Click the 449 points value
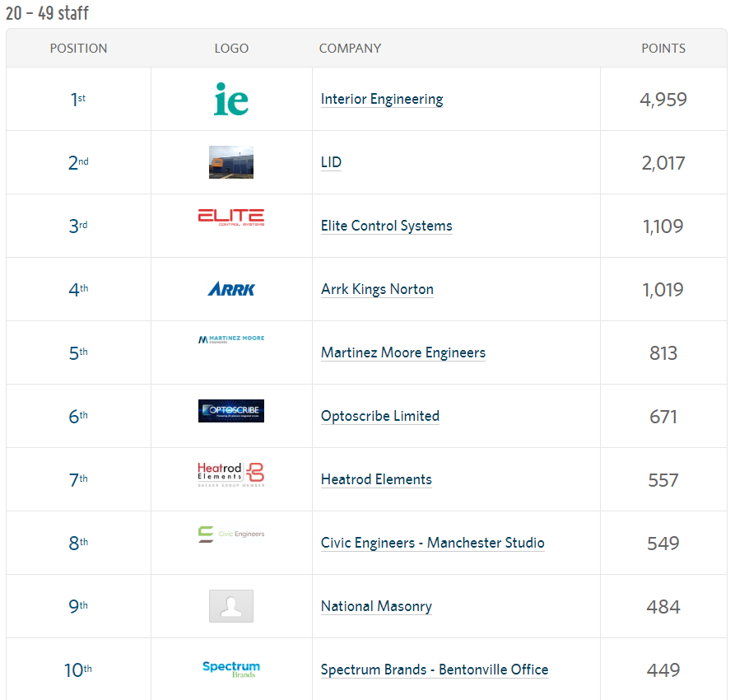This screenshot has width=735, height=700. tap(663, 670)
